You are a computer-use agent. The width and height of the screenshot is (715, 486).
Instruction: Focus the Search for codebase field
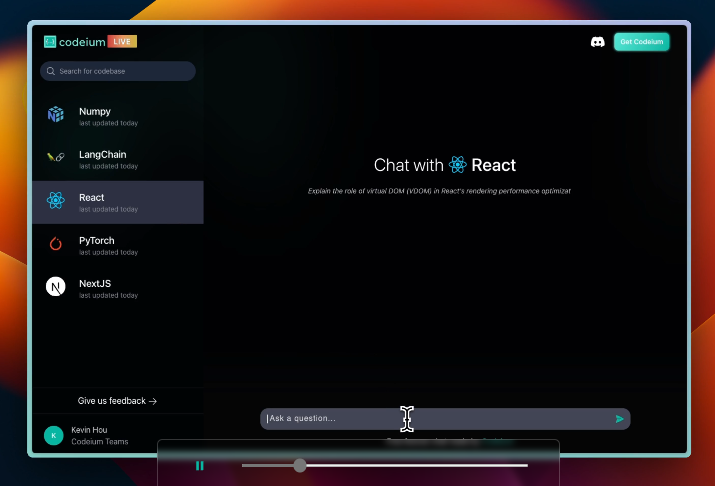[x=118, y=71]
